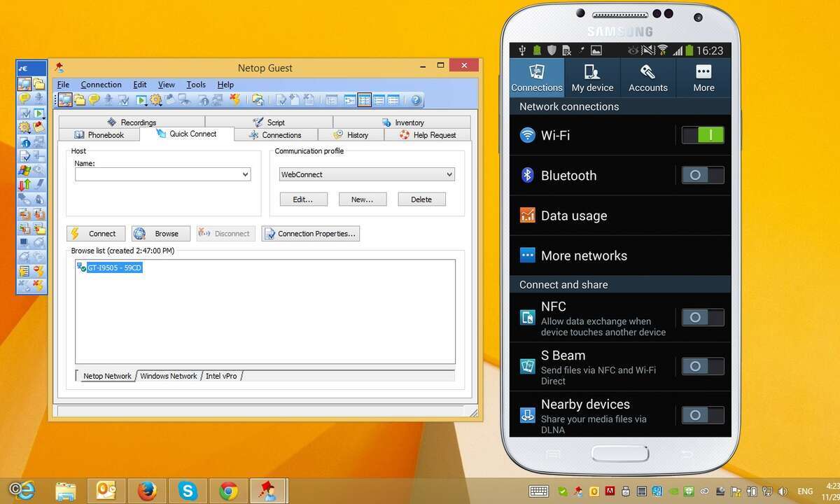Viewport: 840px width, 504px height.
Task: Open Data usage on the phone
Action: 620,216
